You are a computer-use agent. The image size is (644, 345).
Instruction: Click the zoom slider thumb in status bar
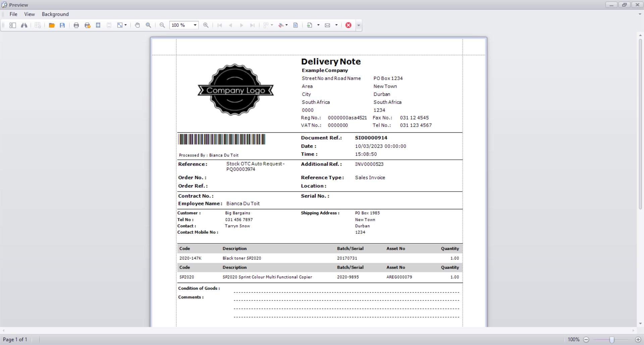tap(612, 340)
